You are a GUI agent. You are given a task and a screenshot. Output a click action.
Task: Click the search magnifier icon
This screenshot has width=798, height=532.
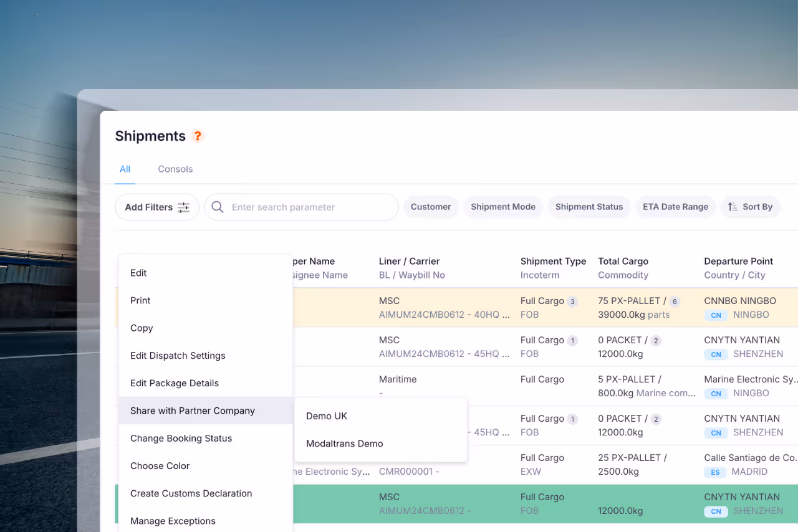click(x=218, y=207)
